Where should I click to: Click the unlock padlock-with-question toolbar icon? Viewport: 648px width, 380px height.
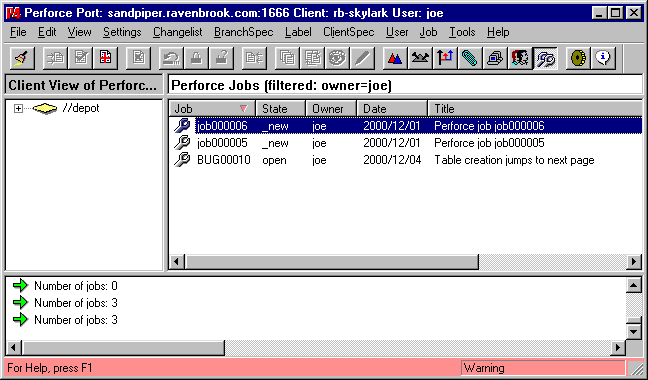click(x=222, y=58)
